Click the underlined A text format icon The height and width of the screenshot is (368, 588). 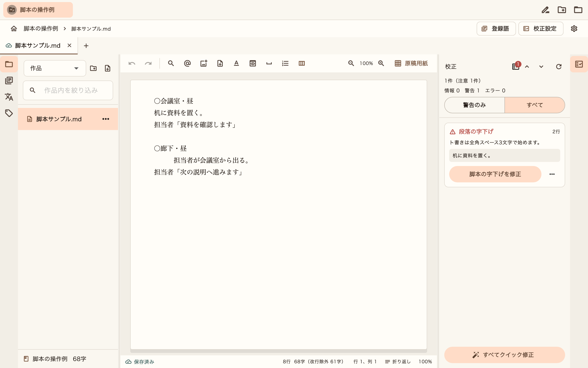coord(236,64)
